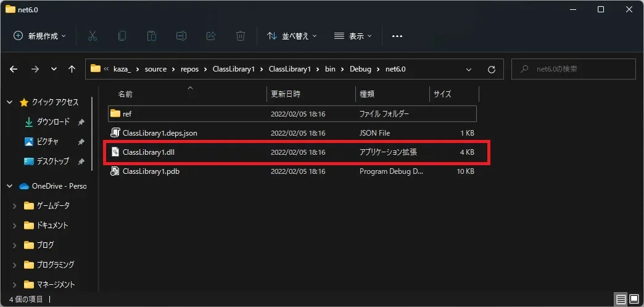Click the Copy icon in toolbar
The image size is (644, 307).
click(122, 36)
